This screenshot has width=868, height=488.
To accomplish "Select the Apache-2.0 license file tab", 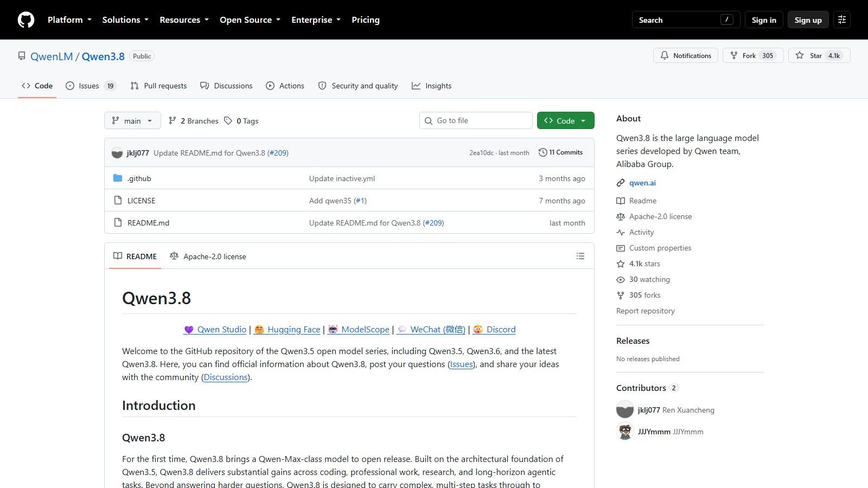I will (x=208, y=256).
